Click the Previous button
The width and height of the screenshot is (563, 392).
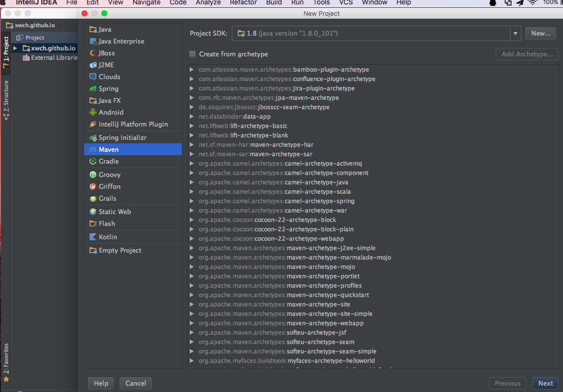click(507, 383)
